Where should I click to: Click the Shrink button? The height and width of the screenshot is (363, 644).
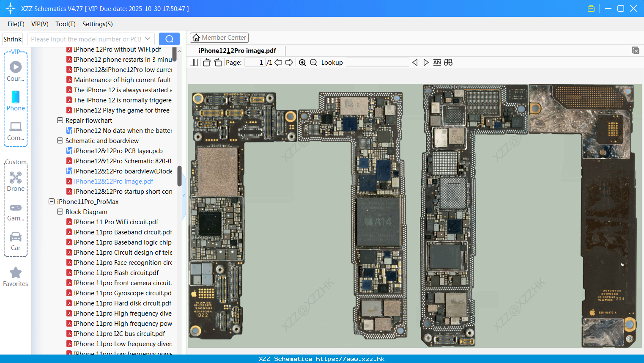click(x=12, y=39)
